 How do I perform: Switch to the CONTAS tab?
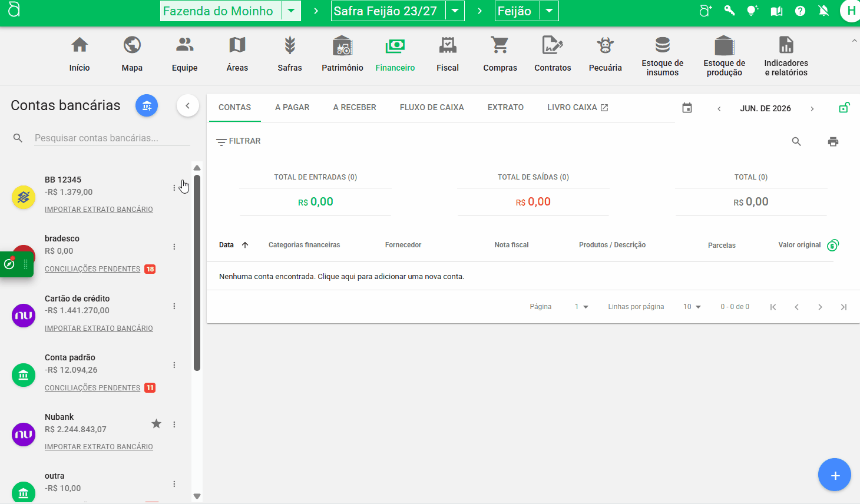click(x=234, y=107)
